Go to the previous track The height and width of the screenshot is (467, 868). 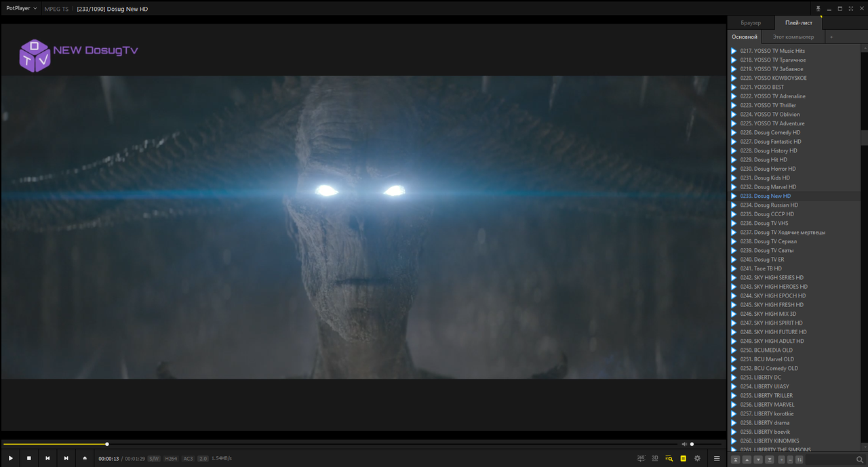(x=47, y=459)
